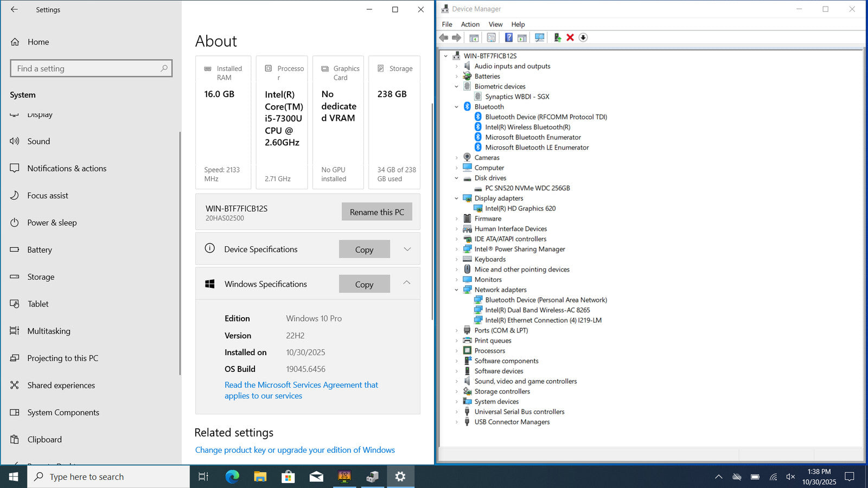The width and height of the screenshot is (868, 488).
Task: Click the blue Help icon in toolbar
Action: point(508,37)
